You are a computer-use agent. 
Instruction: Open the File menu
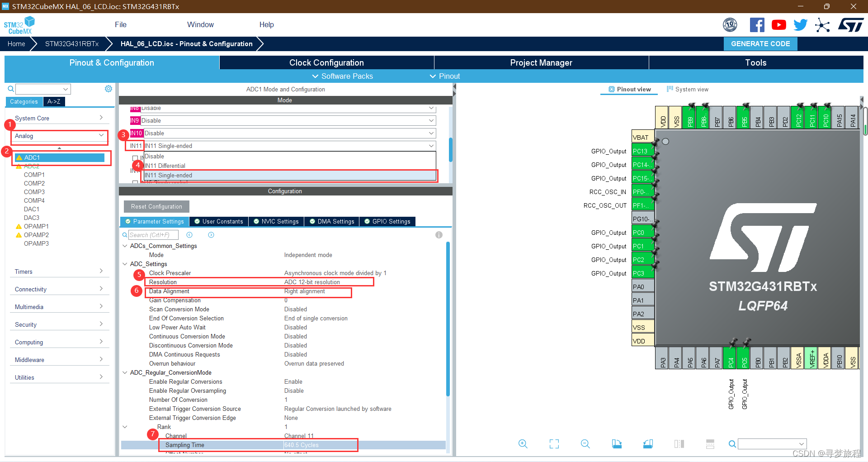(x=121, y=24)
